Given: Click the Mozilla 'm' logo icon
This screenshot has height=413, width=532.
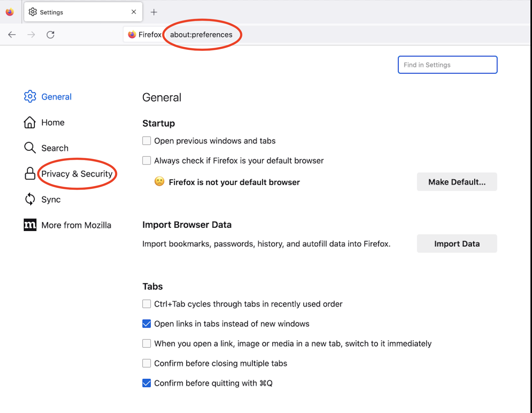Looking at the screenshot, I should [x=30, y=225].
